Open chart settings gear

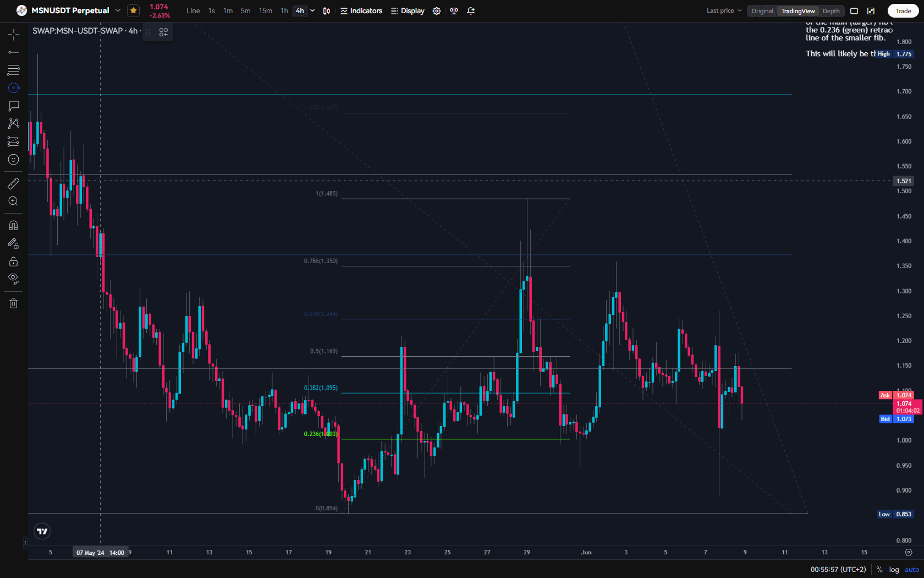tap(437, 11)
